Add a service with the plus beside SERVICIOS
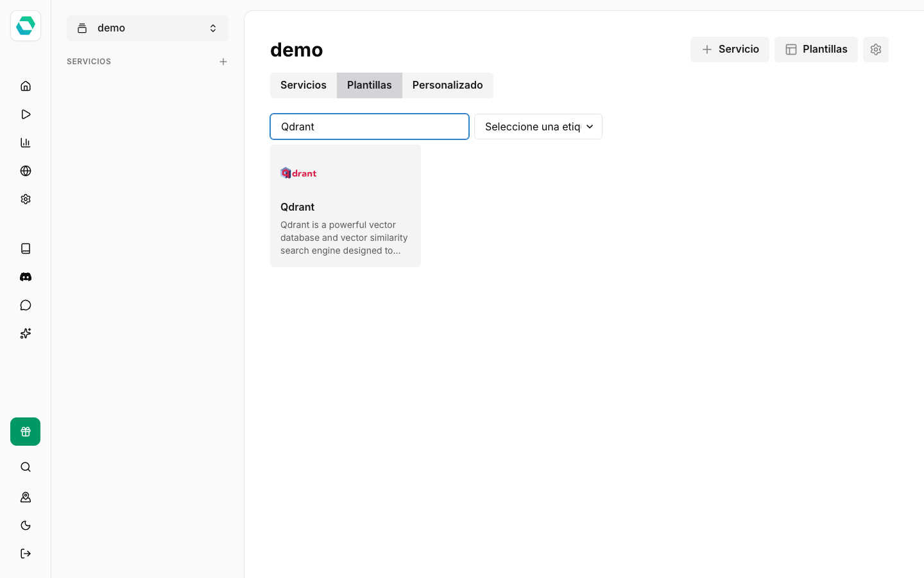Screen dimensions: 924x578 coord(223,62)
